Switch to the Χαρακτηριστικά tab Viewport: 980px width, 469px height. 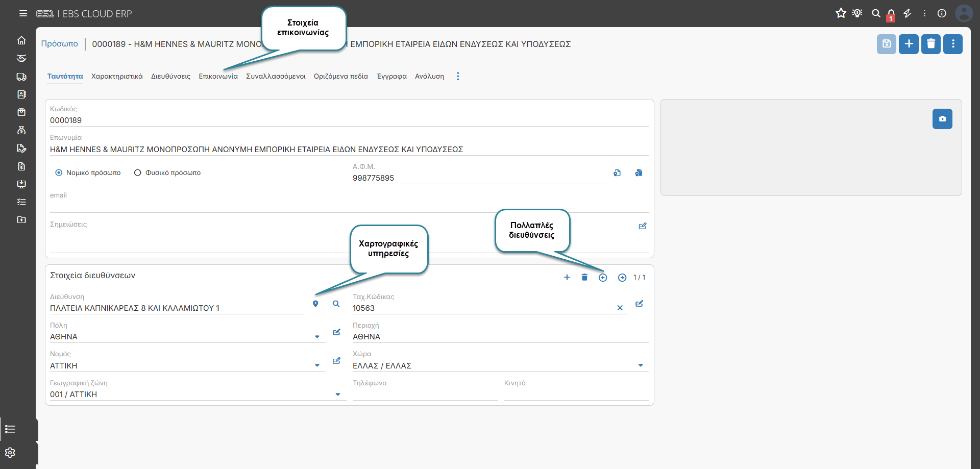pos(117,77)
